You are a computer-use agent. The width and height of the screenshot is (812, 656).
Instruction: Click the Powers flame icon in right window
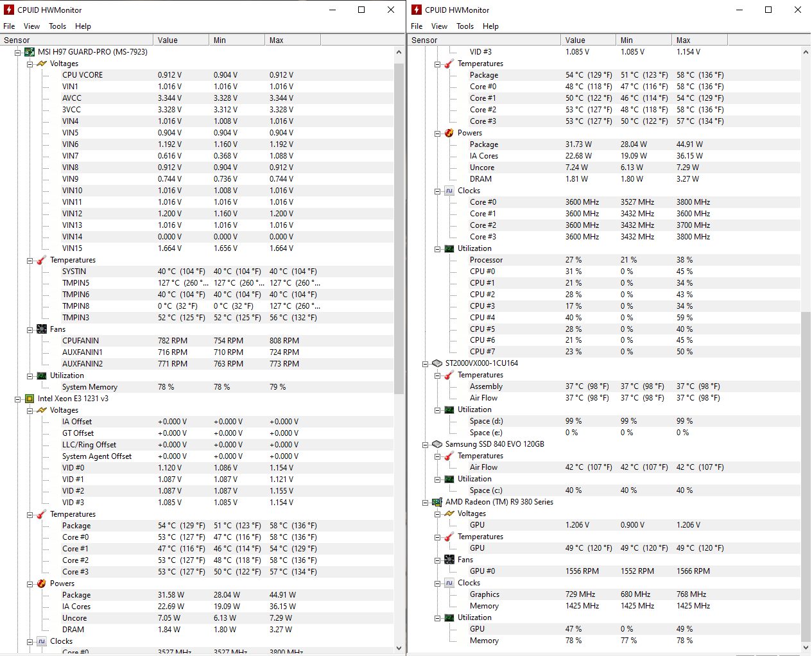coord(449,133)
